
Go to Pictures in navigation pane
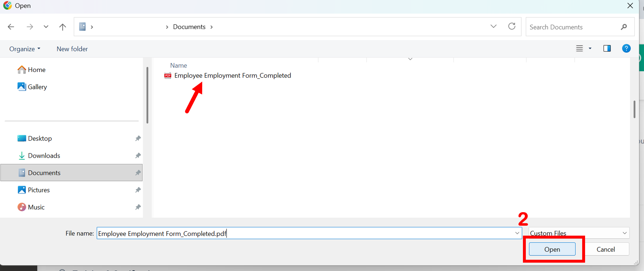[x=39, y=190]
